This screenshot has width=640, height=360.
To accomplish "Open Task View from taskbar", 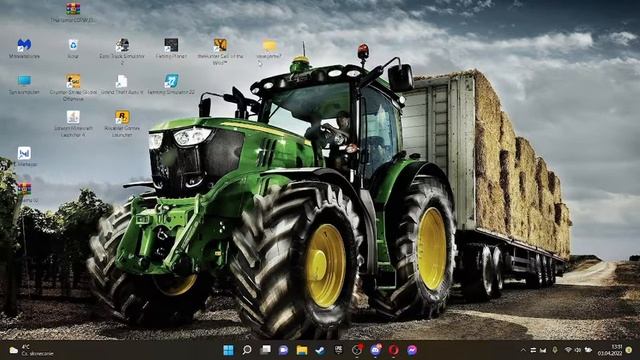I will click(266, 350).
